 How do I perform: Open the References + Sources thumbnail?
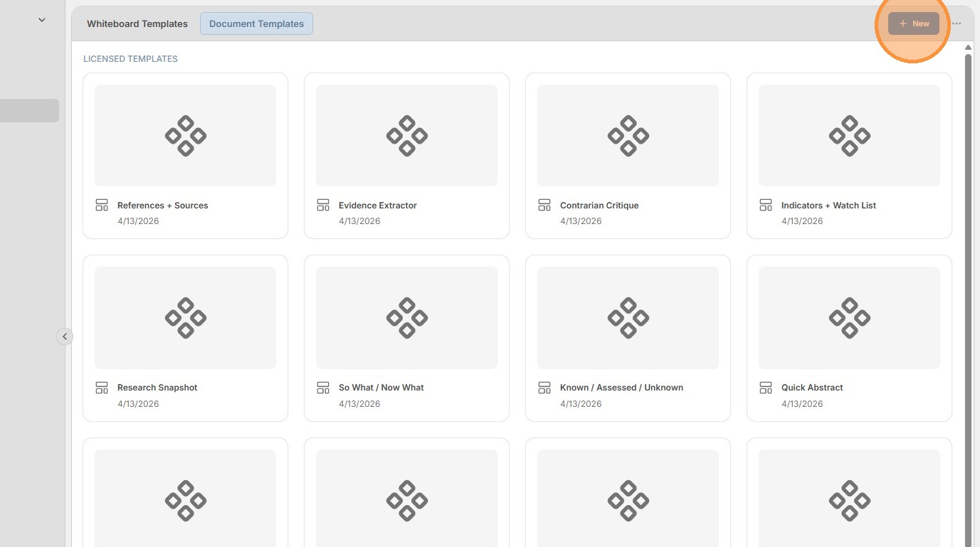point(185,136)
